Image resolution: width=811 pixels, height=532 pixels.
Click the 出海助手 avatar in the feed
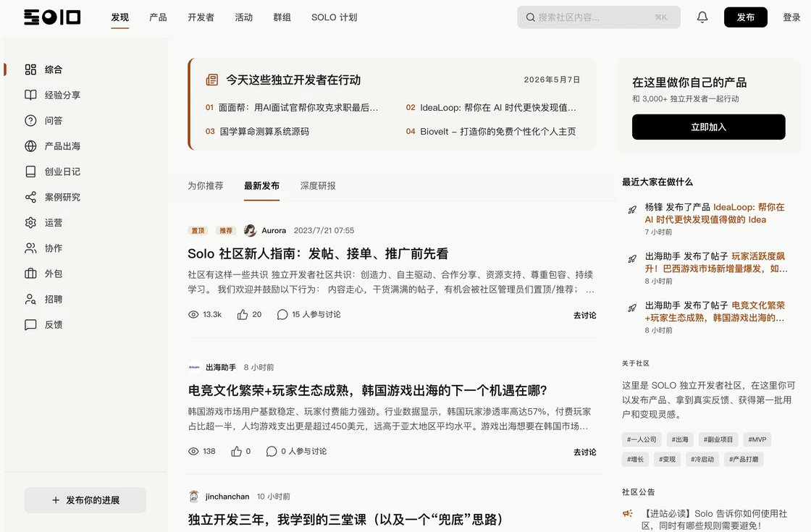pyautogui.click(x=194, y=367)
